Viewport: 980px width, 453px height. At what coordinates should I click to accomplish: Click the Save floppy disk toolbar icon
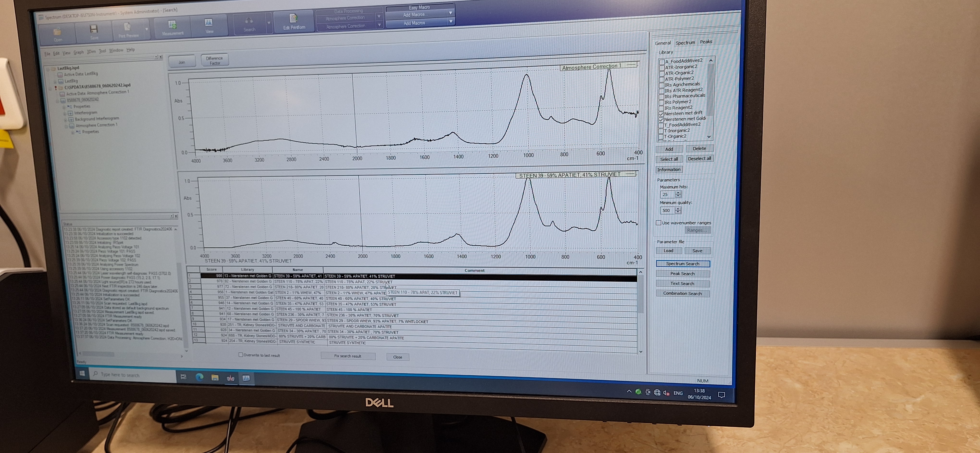coord(94,29)
